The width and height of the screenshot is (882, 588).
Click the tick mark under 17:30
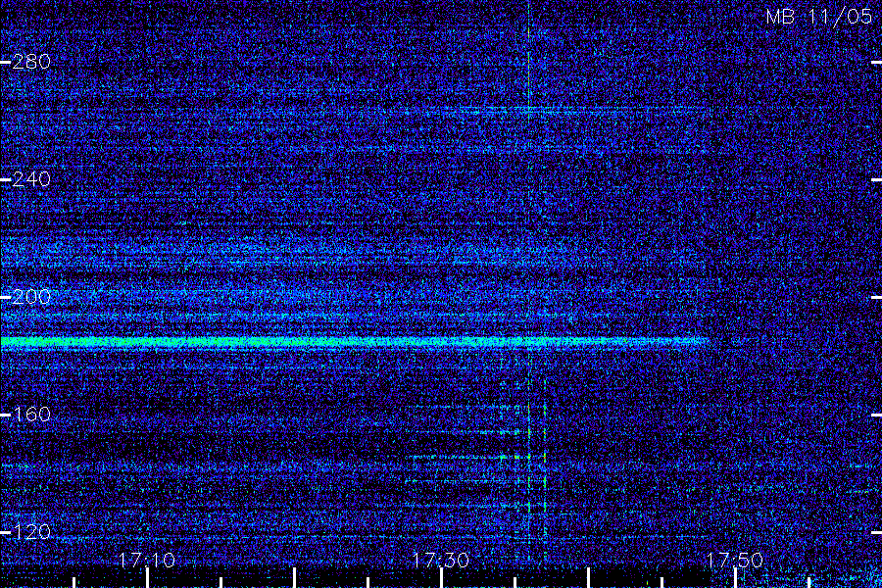click(x=441, y=578)
